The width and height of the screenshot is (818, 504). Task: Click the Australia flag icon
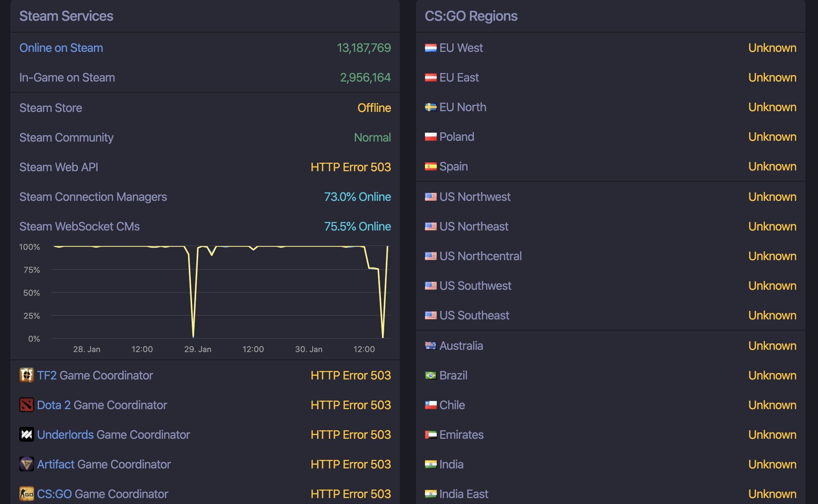point(431,346)
